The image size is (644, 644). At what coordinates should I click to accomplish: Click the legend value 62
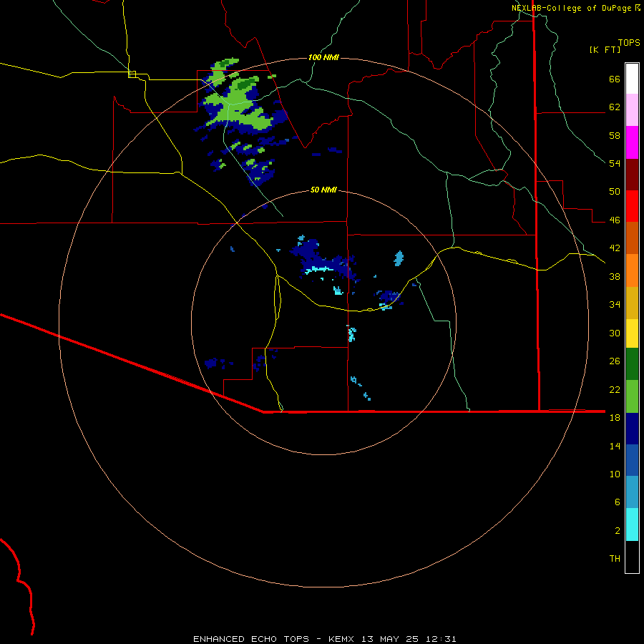pyautogui.click(x=615, y=107)
